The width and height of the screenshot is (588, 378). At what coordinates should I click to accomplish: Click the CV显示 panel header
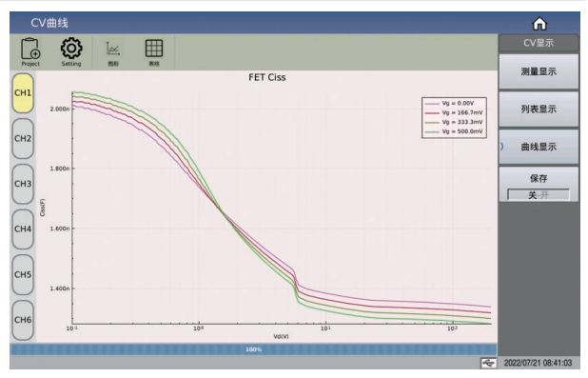tap(539, 43)
